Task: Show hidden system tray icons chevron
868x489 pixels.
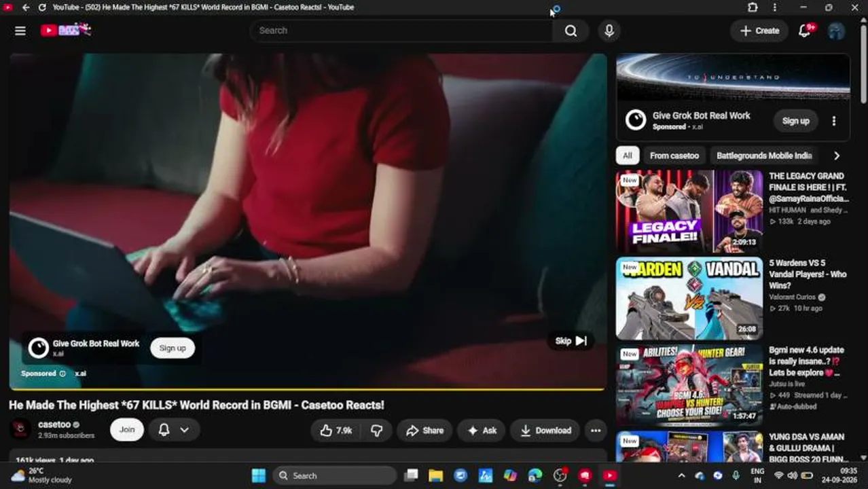Action: [681, 476]
